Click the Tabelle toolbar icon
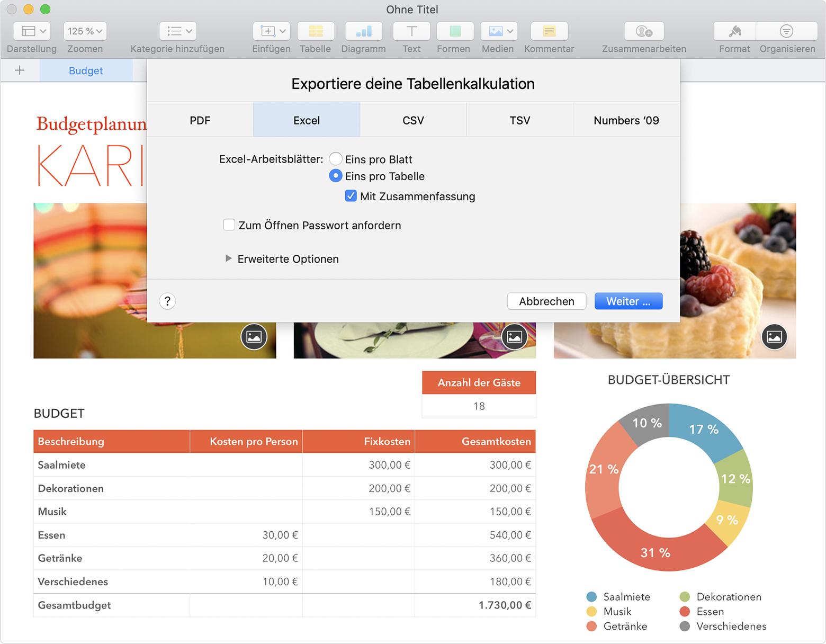The width and height of the screenshot is (826, 644). pos(316,31)
